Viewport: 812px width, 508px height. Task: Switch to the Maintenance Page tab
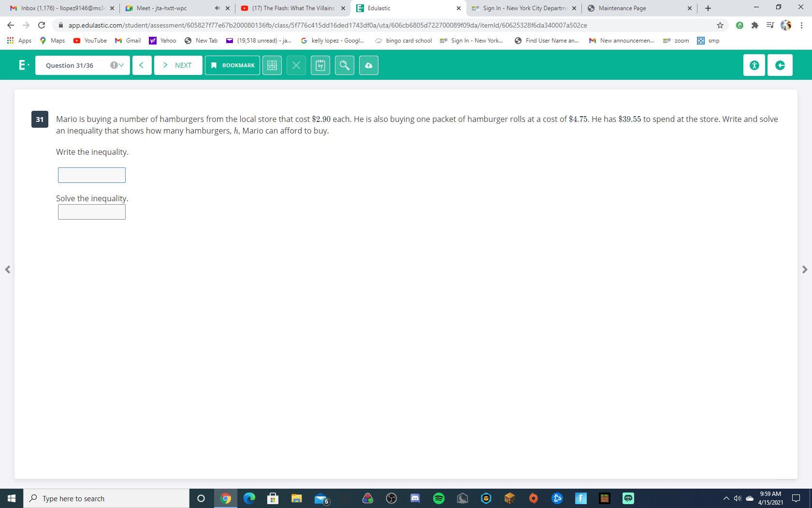click(x=639, y=8)
